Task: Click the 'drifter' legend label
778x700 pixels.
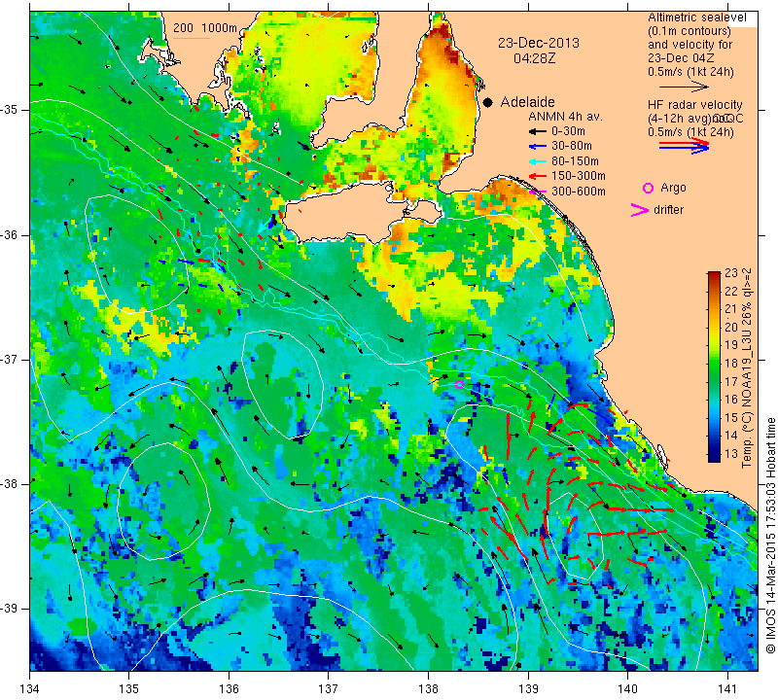Action: pyautogui.click(x=668, y=210)
